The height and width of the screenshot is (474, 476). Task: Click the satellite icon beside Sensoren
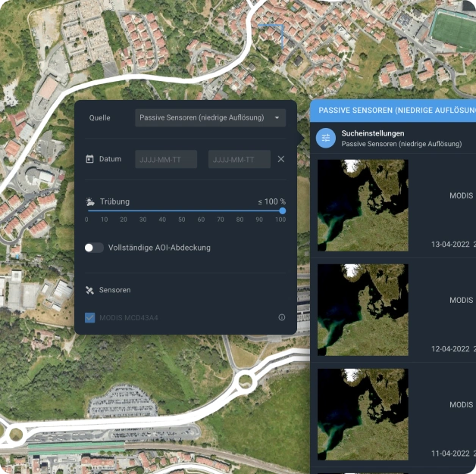pos(89,290)
